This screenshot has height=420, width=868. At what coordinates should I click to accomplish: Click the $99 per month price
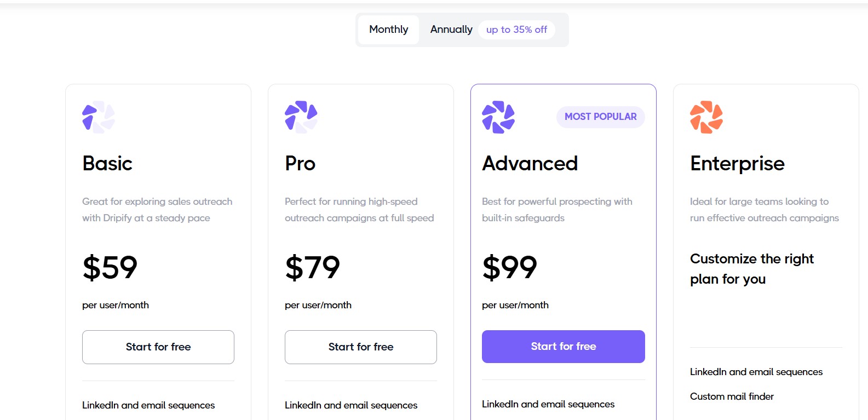[x=509, y=267]
